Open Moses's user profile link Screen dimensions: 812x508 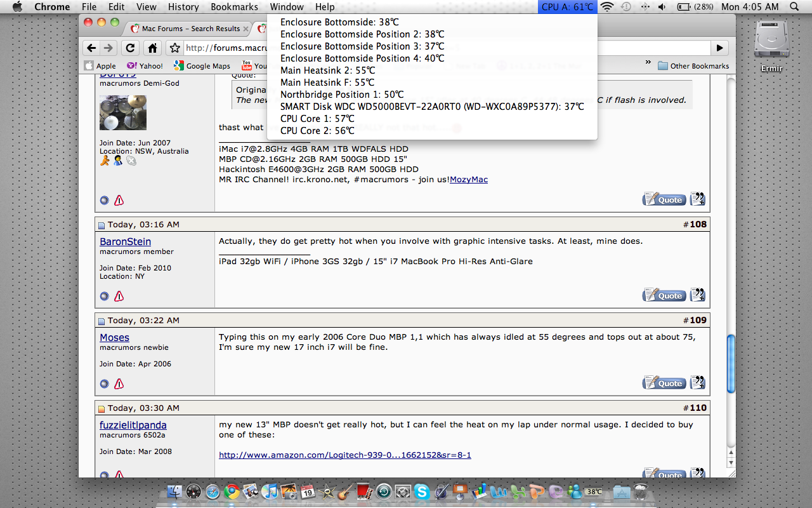tap(114, 338)
